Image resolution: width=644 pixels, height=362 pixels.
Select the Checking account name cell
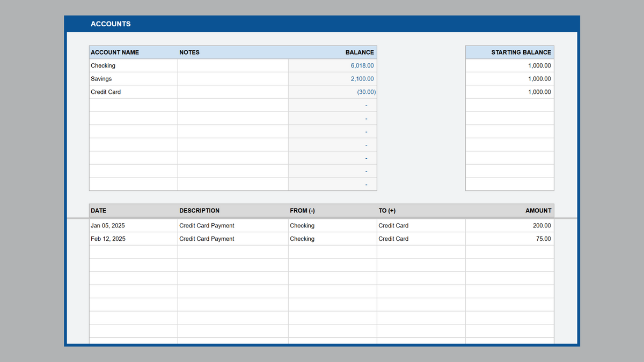pyautogui.click(x=133, y=65)
